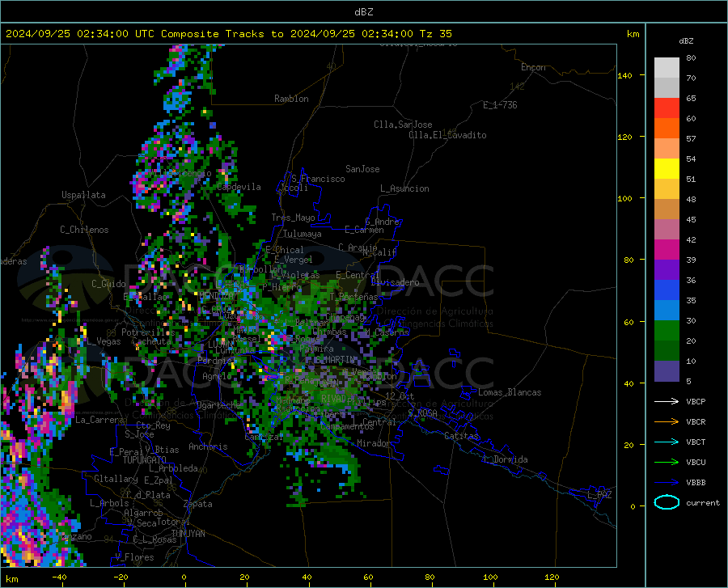Click the Lomas_Blancas map label
The image size is (728, 588).
[510, 392]
